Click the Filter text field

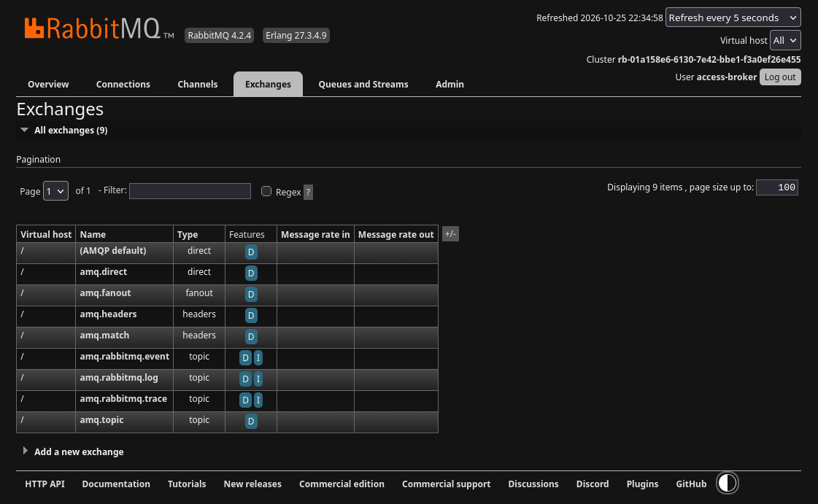(x=190, y=191)
